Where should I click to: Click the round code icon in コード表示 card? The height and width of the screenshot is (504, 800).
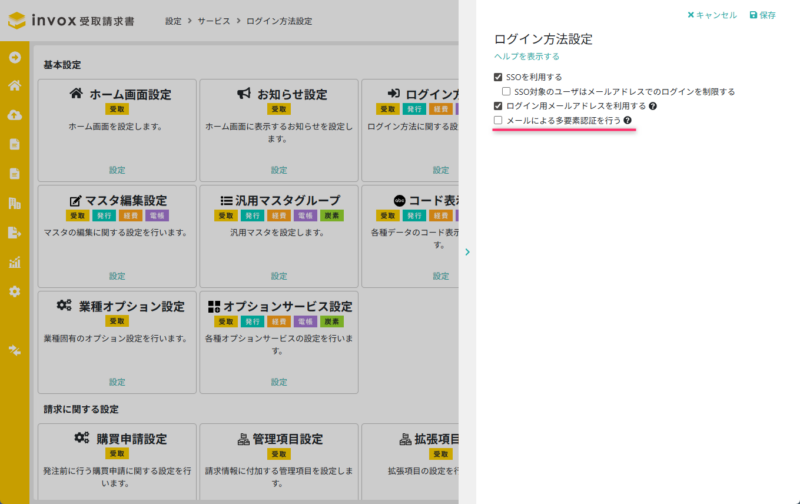pos(399,200)
